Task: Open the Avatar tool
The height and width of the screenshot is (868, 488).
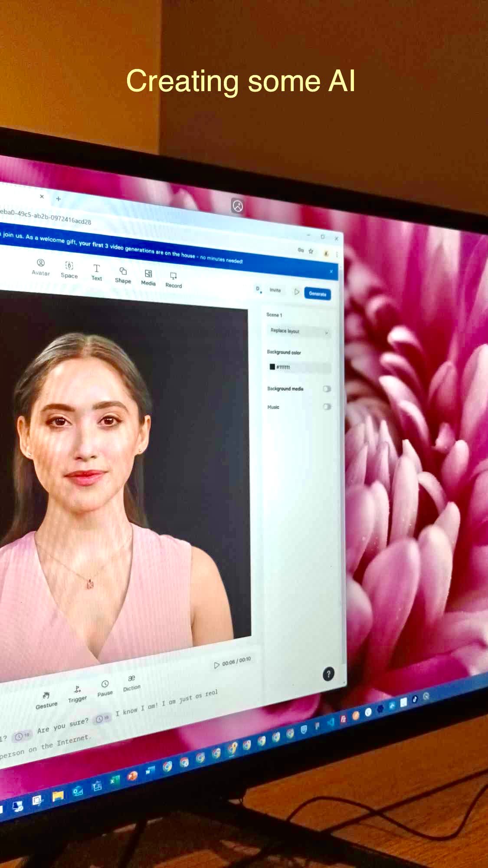Action: [x=41, y=267]
